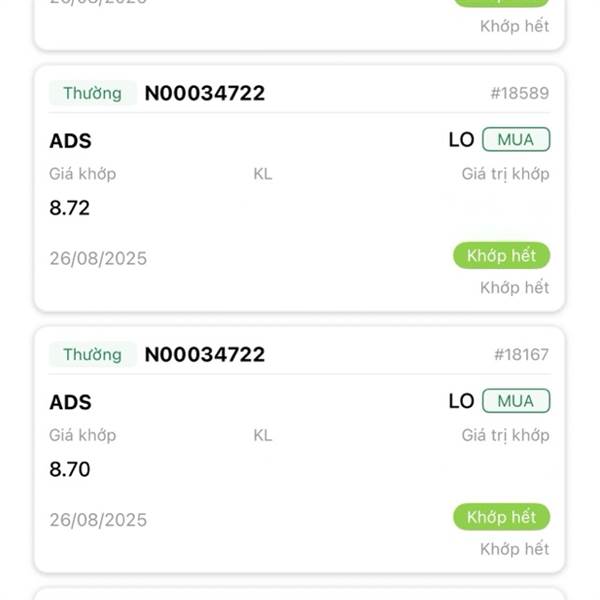Click LO order type on order #18167
The width and height of the screenshot is (600, 600).
(x=461, y=401)
